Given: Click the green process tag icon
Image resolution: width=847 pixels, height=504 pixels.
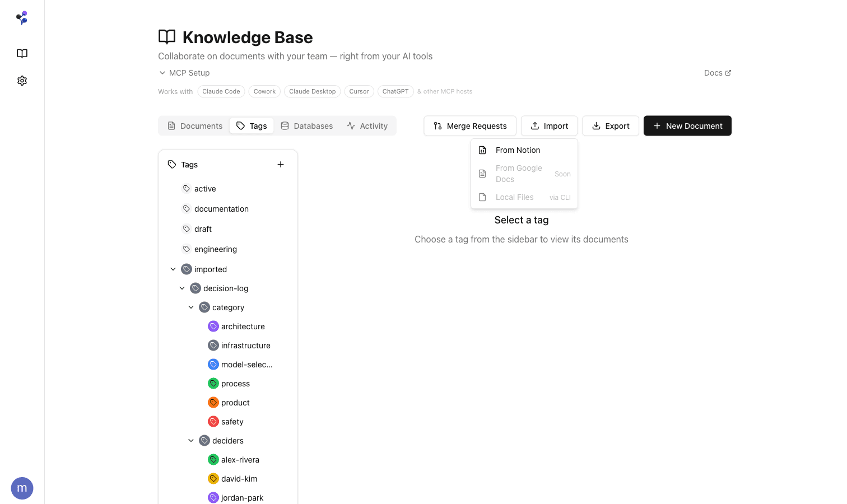Looking at the screenshot, I should pos(213,383).
